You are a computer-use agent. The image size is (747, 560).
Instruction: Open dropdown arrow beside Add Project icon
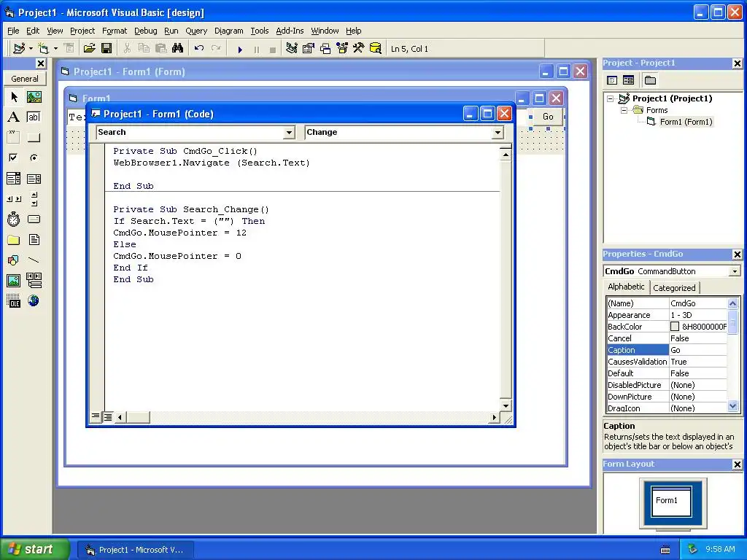[x=31, y=49]
